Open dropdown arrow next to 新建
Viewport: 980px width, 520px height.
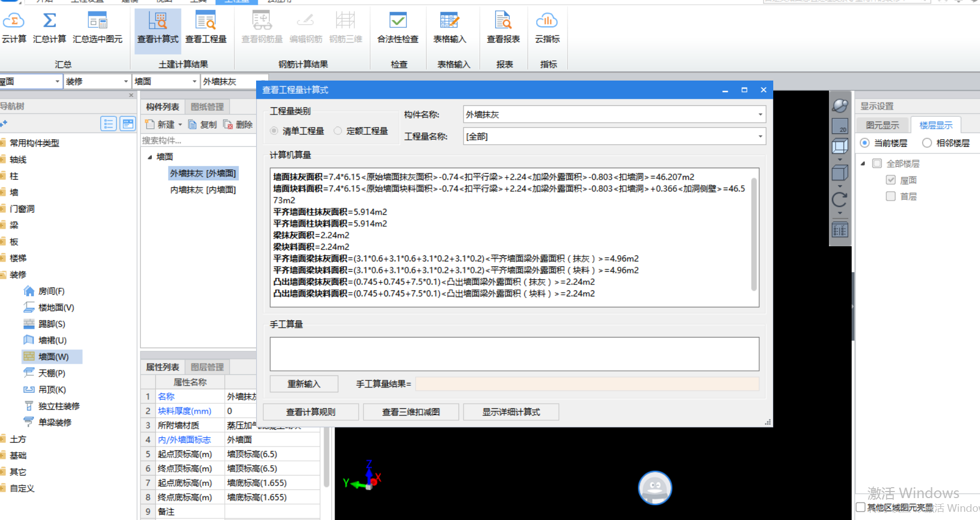180,125
